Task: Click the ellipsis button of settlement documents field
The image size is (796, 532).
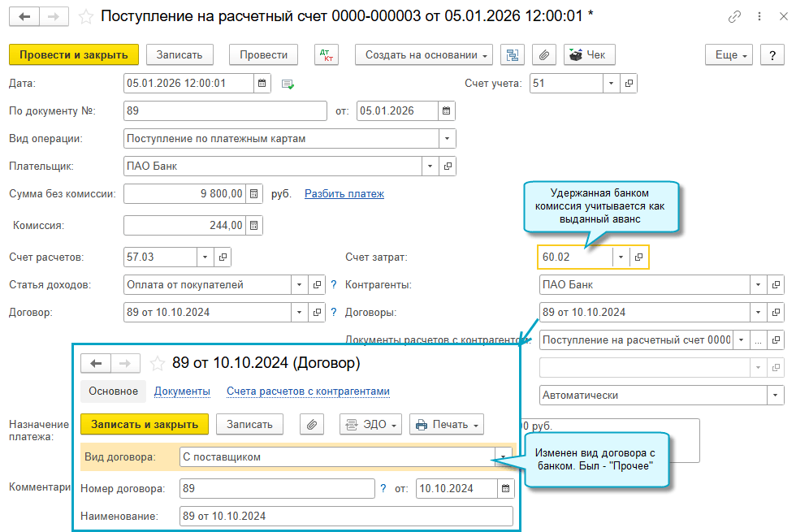Action: tap(758, 340)
